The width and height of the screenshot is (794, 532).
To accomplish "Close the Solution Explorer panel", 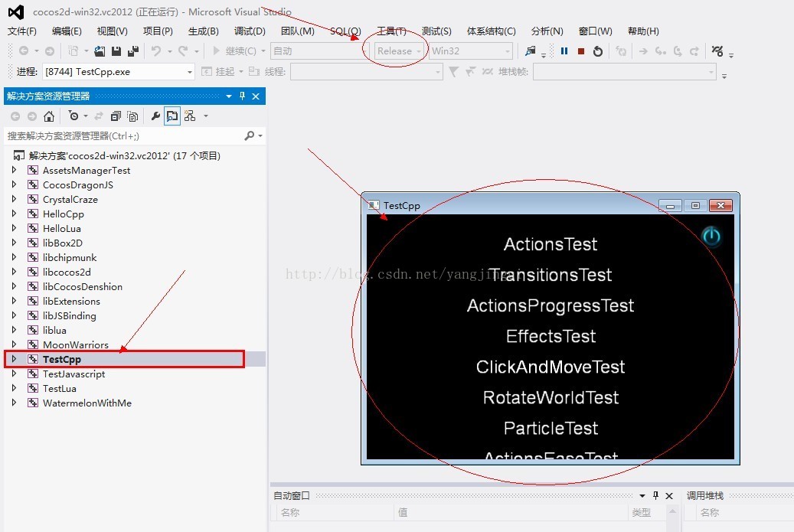I will click(x=256, y=96).
